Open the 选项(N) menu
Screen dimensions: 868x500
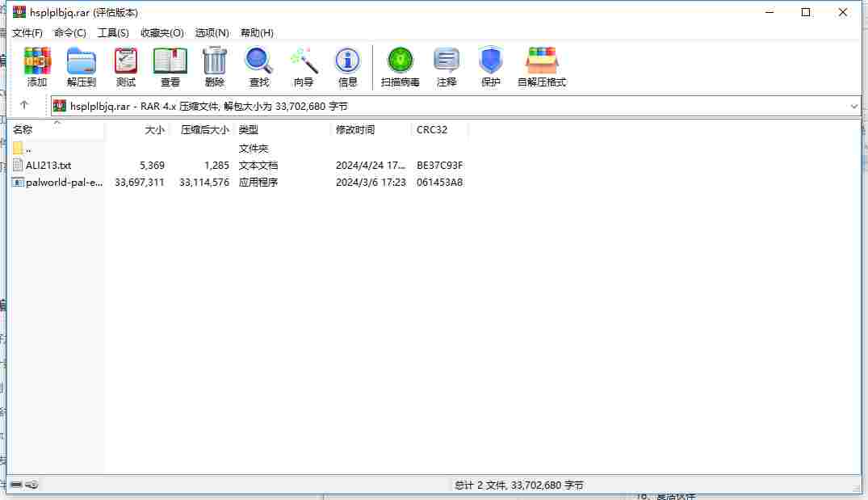tap(212, 32)
